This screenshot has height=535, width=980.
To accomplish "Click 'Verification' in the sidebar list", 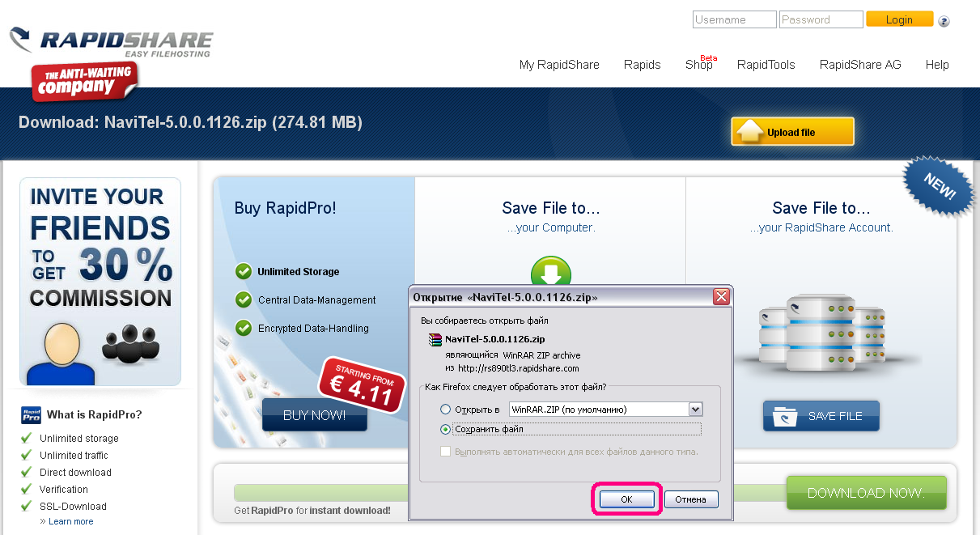I will pos(64,490).
